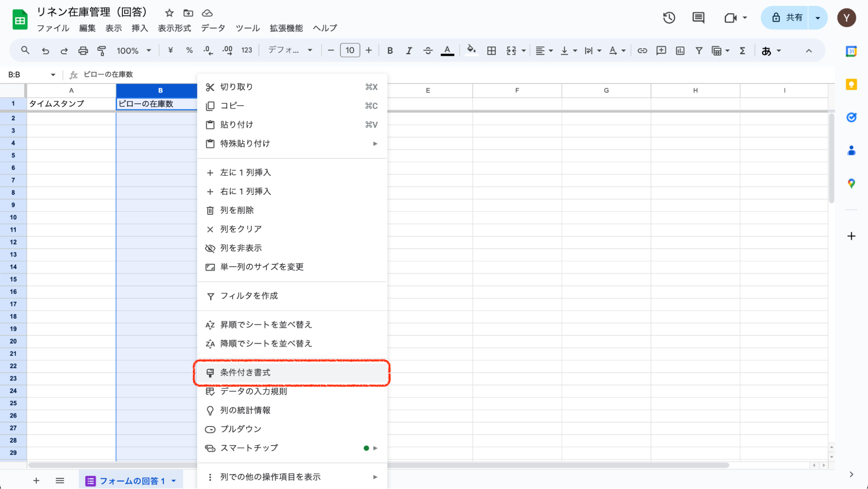Click the insert chart icon
Image resolution: width=868 pixels, height=489 pixels.
pos(680,51)
